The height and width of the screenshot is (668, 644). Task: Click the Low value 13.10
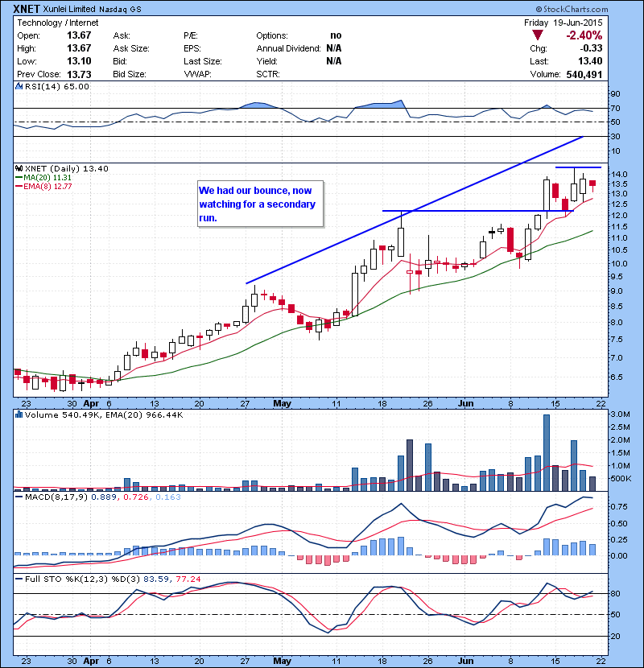click(x=79, y=61)
